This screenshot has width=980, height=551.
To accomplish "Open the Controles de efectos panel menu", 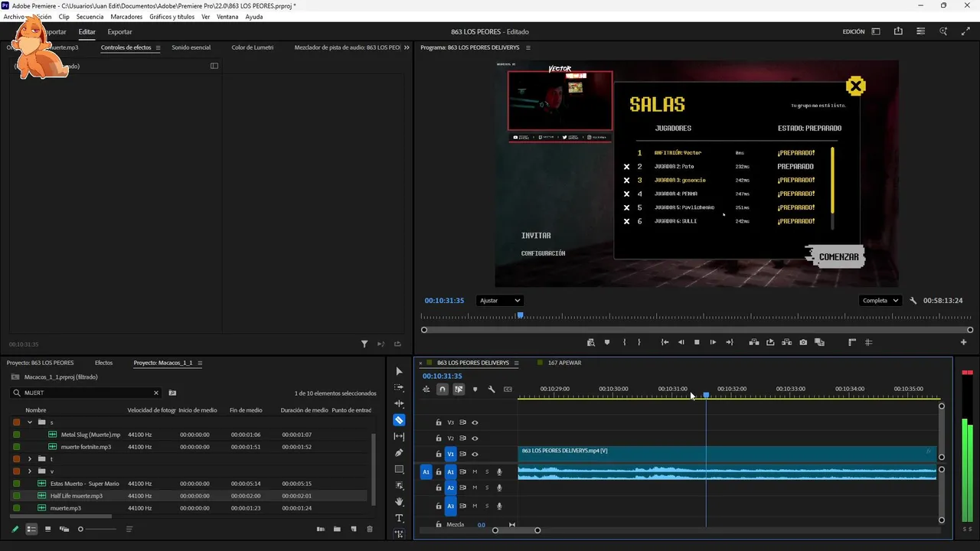I will 158,47.
